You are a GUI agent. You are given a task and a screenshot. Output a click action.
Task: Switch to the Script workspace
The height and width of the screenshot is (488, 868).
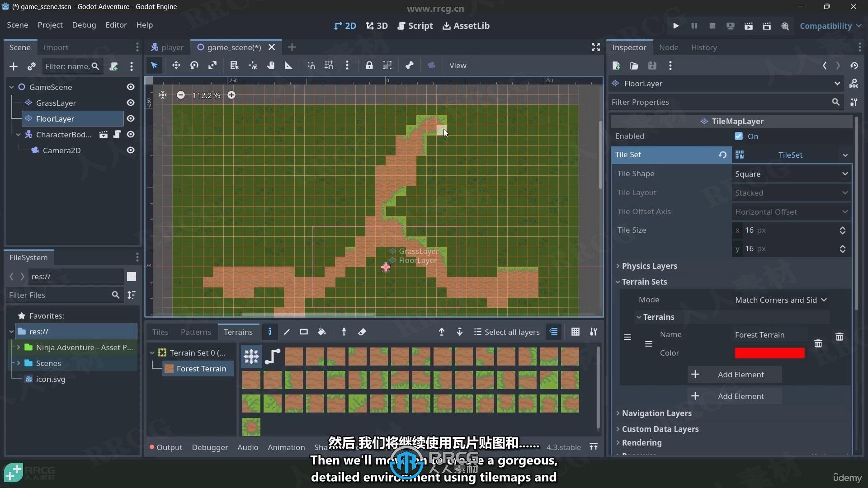415,26
